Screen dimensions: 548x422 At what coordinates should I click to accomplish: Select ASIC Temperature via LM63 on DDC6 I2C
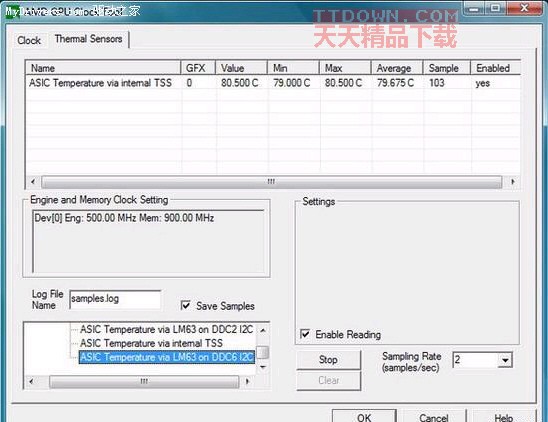coord(167,357)
